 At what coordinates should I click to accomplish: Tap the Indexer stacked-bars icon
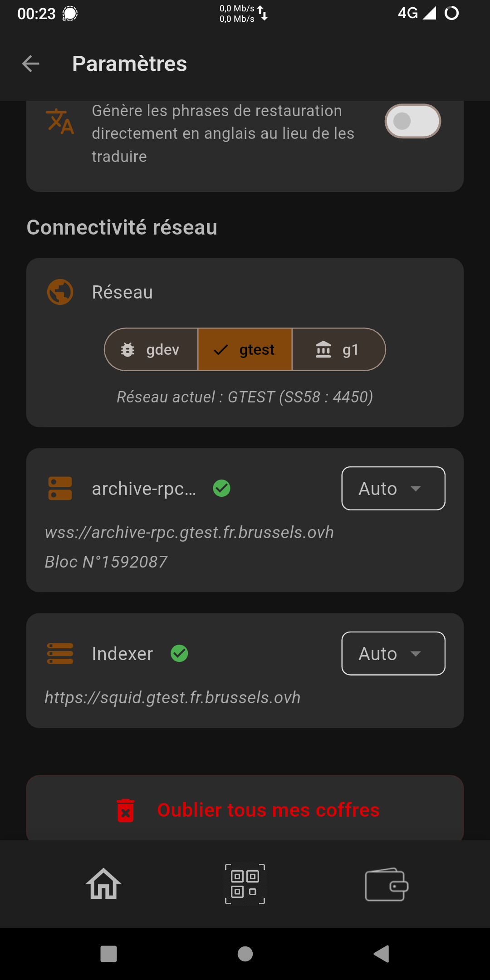pyautogui.click(x=60, y=654)
